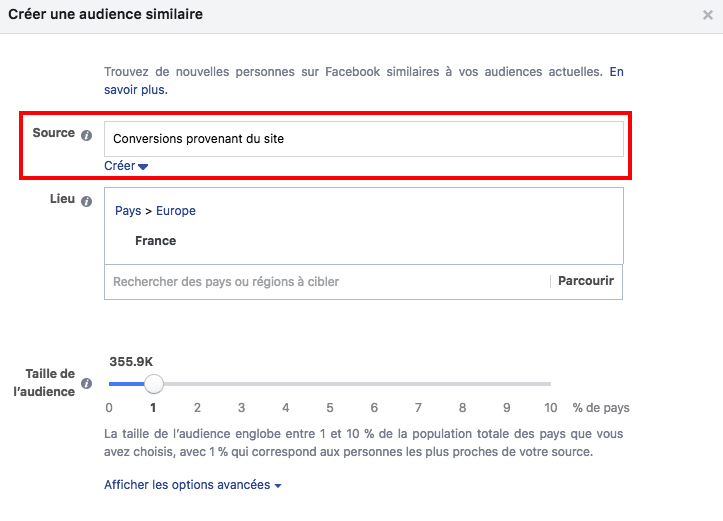
Task: Click the info icon for Taille de l'audience
Action: click(x=86, y=383)
